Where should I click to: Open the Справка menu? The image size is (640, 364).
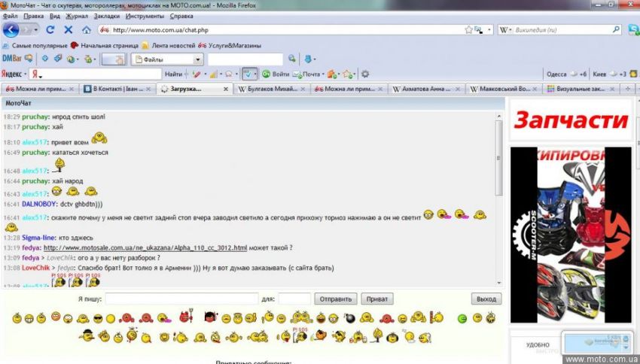point(181,17)
